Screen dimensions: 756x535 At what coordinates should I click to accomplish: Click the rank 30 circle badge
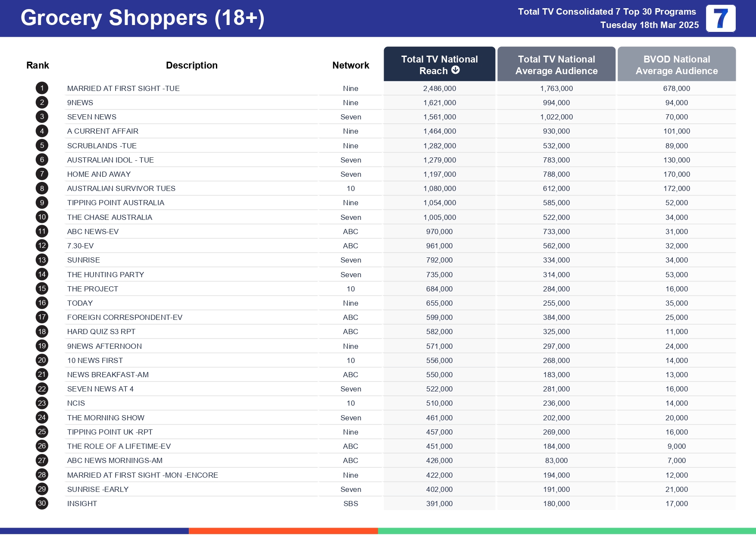(x=42, y=504)
